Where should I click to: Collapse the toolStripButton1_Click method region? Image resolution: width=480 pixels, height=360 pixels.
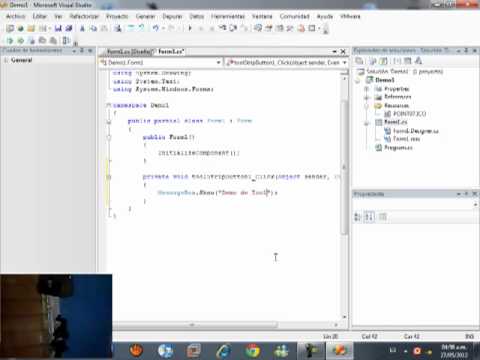coord(109,177)
